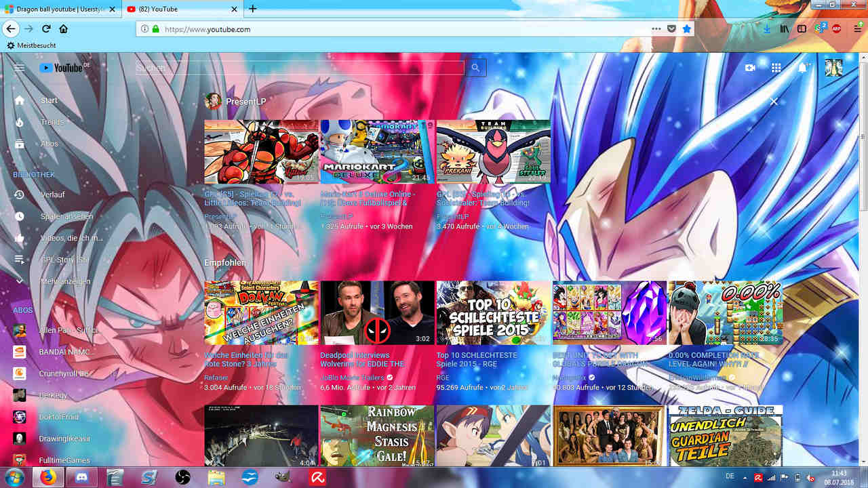Click the Firefox forward button
This screenshot has width=868, height=488.
[x=28, y=29]
